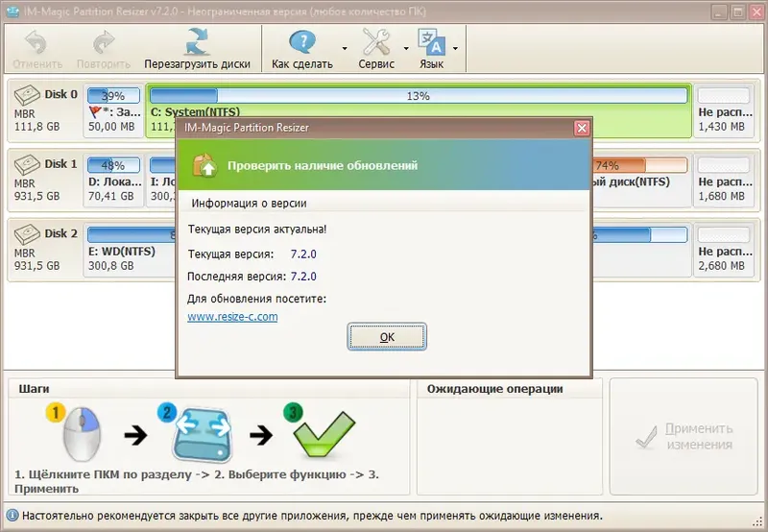
Task: Expand the Язык dropdown arrow
Action: (x=455, y=49)
